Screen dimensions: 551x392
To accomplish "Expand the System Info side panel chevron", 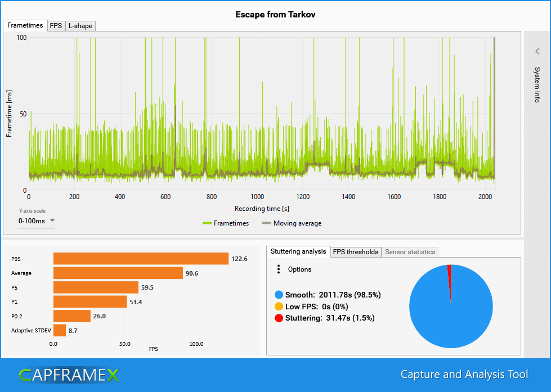I will [x=537, y=51].
